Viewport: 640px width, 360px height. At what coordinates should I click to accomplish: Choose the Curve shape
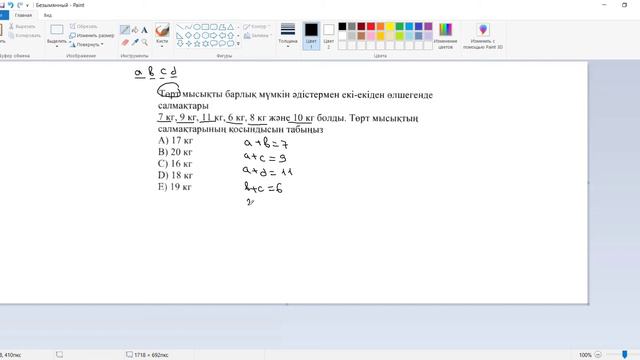click(x=188, y=27)
